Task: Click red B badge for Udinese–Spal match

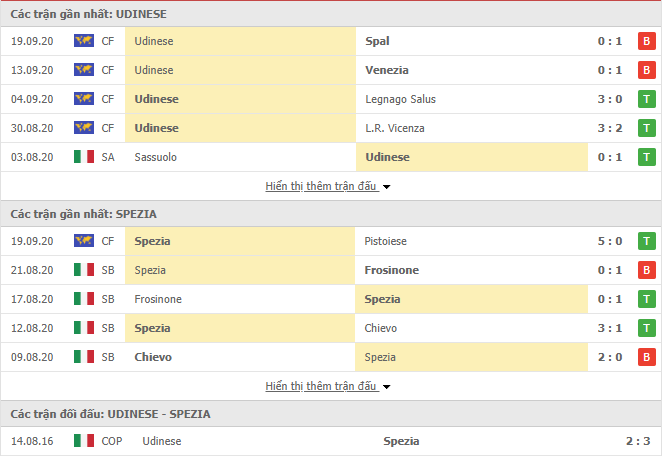Action: (x=646, y=41)
